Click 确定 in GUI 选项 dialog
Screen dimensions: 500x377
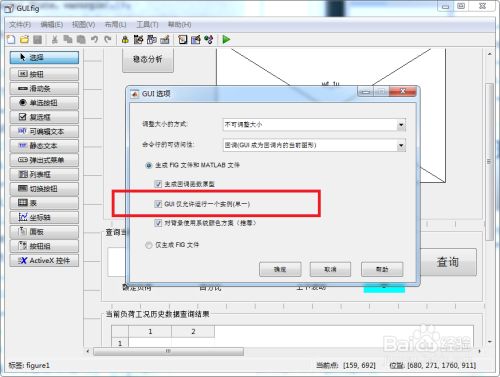pyautogui.click(x=280, y=269)
